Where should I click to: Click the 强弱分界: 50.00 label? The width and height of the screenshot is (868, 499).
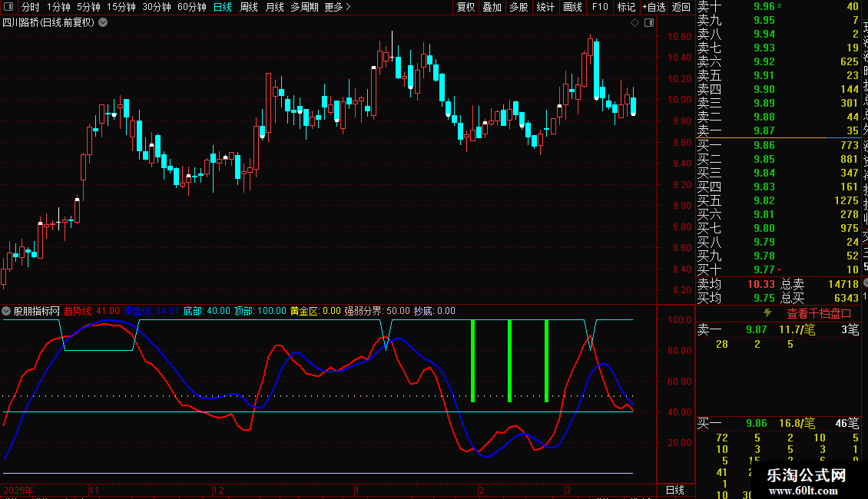point(377,311)
